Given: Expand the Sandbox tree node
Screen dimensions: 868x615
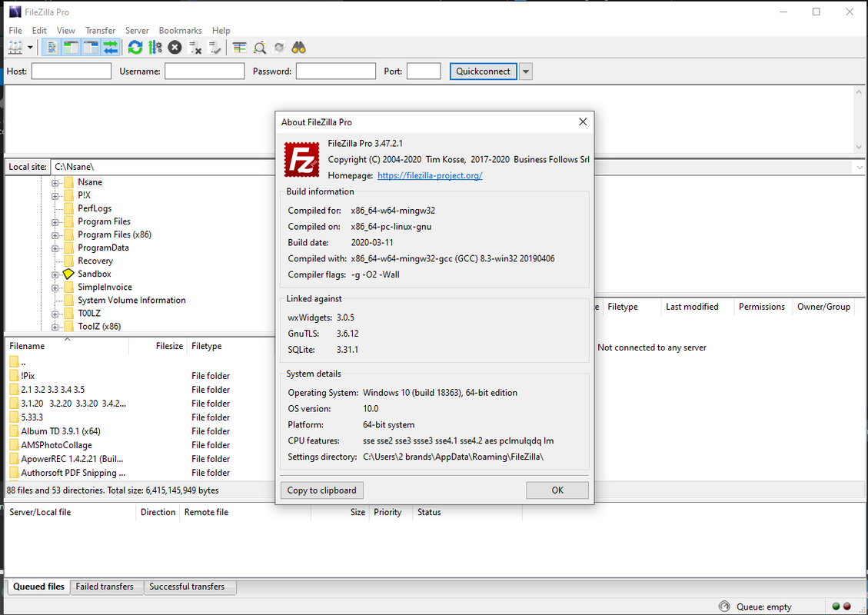Looking at the screenshot, I should (55, 274).
